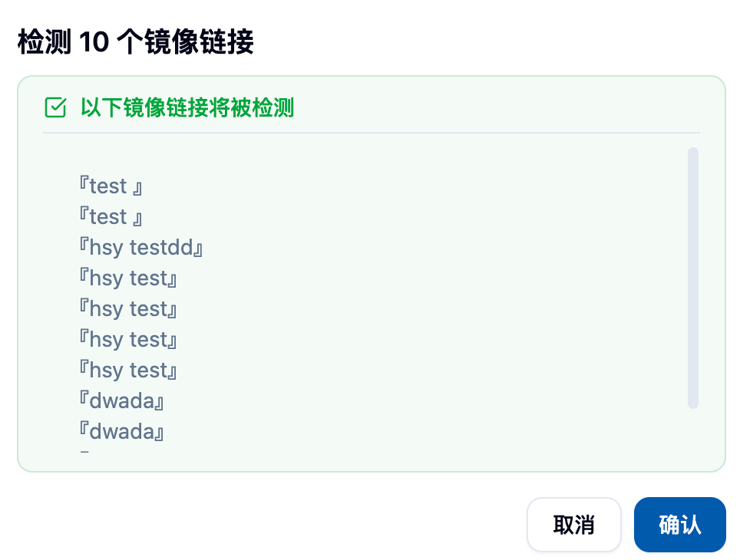Select the second 『test 』 list entry

(x=111, y=217)
